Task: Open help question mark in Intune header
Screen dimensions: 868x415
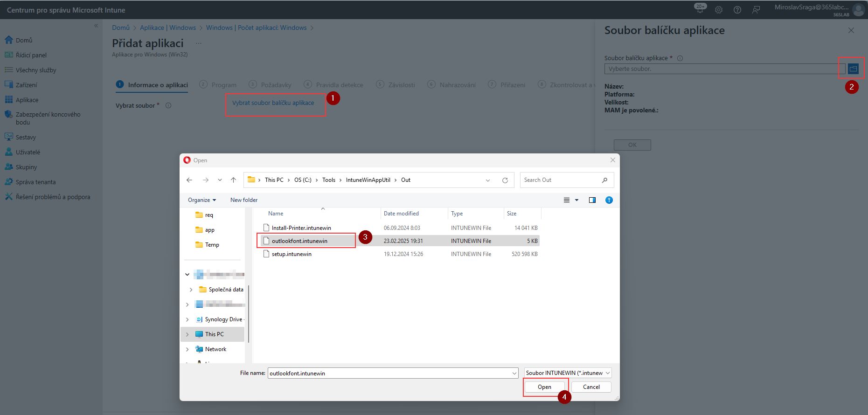Action: (x=737, y=10)
